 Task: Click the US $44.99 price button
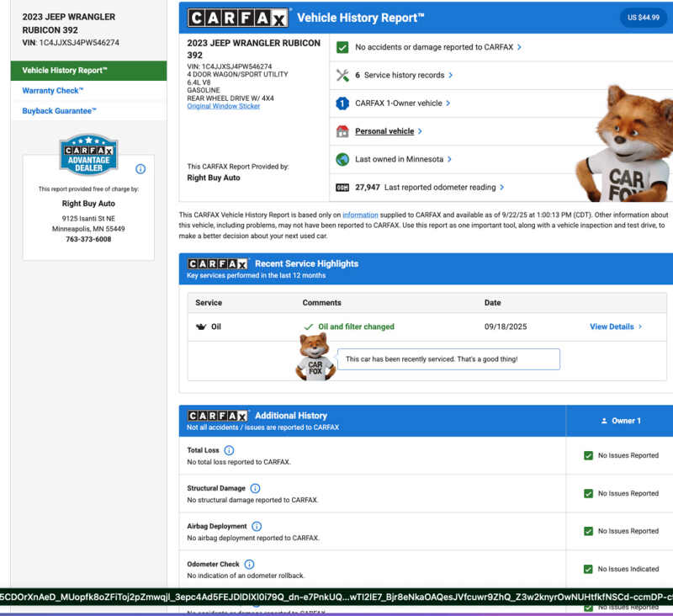click(x=644, y=18)
